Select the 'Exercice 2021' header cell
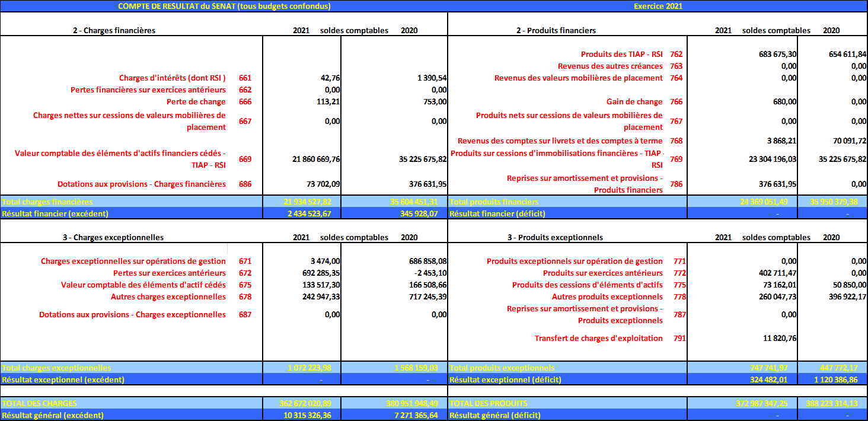The width and height of the screenshot is (868, 421). [658, 6]
